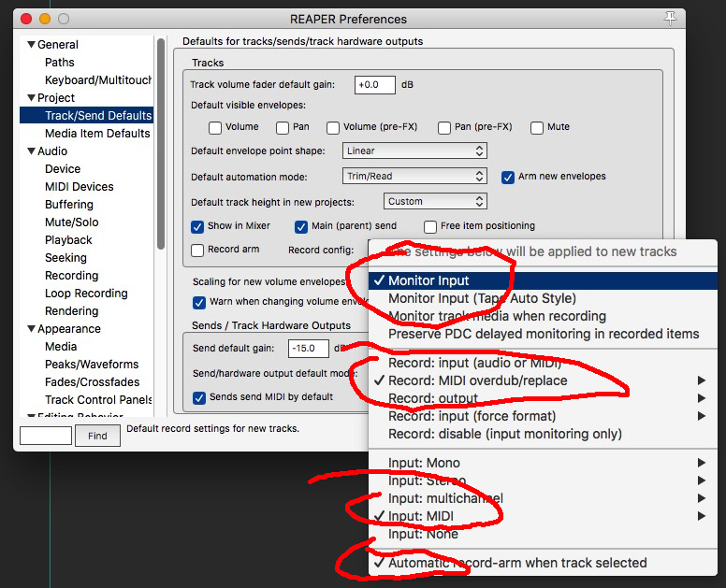
Task: Open the Paths preferences page
Action: click(x=60, y=62)
